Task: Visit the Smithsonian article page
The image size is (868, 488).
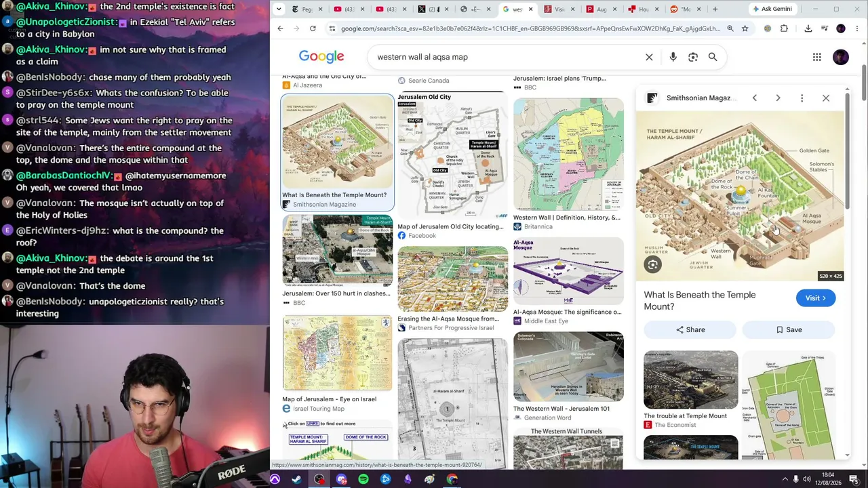Action: tap(815, 298)
